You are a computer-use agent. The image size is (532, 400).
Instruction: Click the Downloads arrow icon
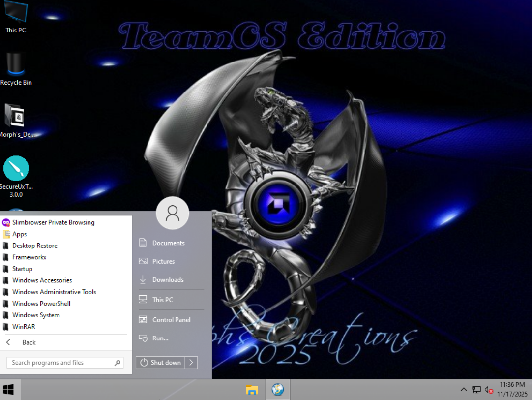tap(143, 279)
